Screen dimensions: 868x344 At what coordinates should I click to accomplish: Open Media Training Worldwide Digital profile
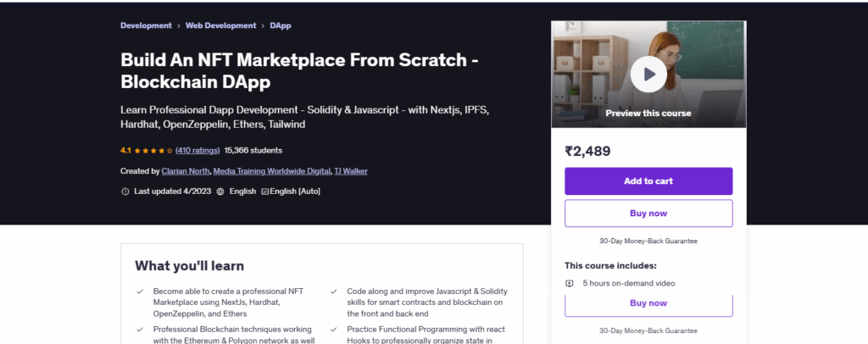click(271, 171)
